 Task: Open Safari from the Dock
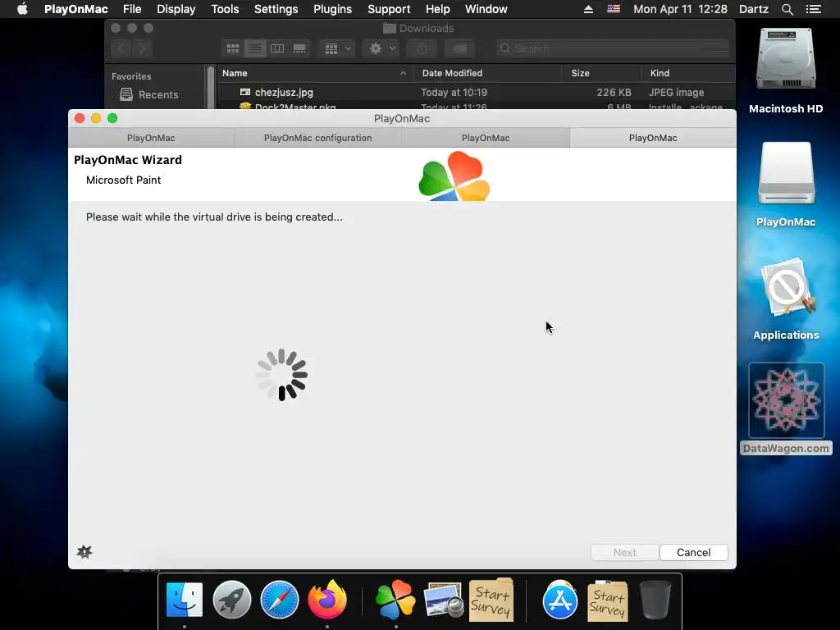(279, 600)
